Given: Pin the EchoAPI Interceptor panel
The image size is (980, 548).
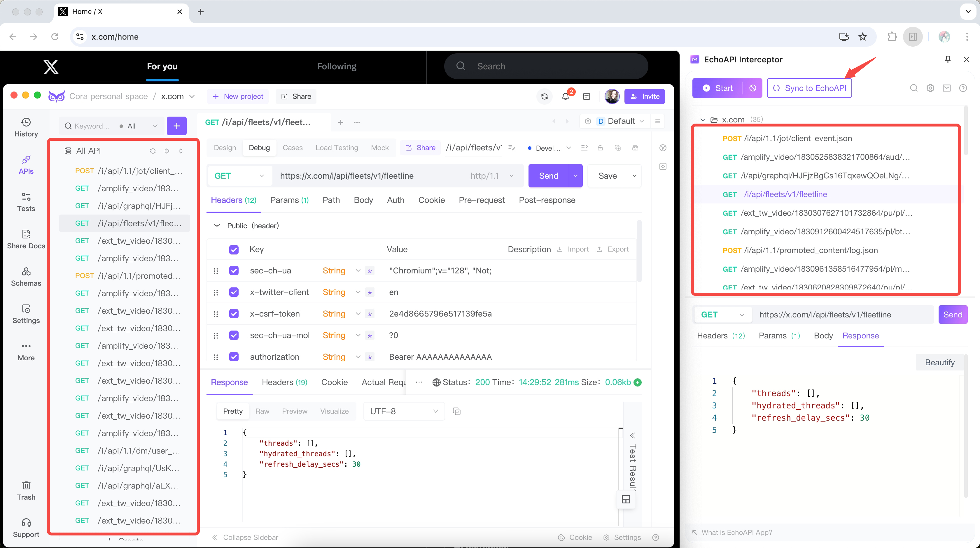Looking at the screenshot, I should click(x=948, y=59).
